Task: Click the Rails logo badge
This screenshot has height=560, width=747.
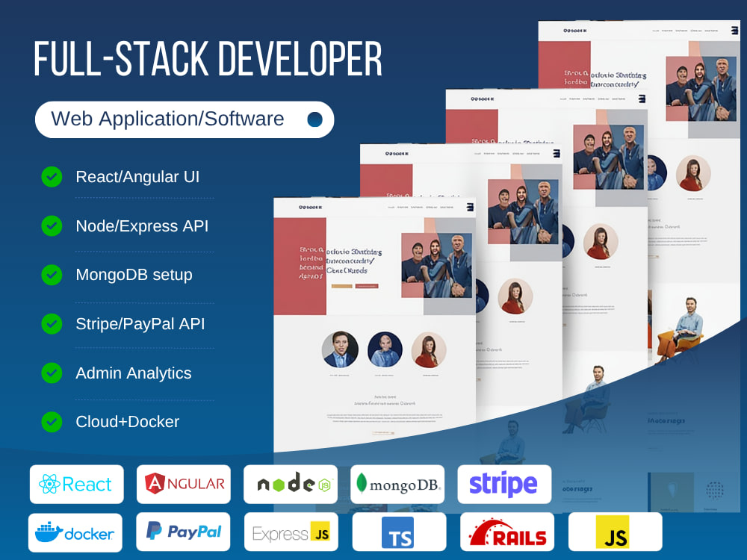Action: tap(507, 532)
